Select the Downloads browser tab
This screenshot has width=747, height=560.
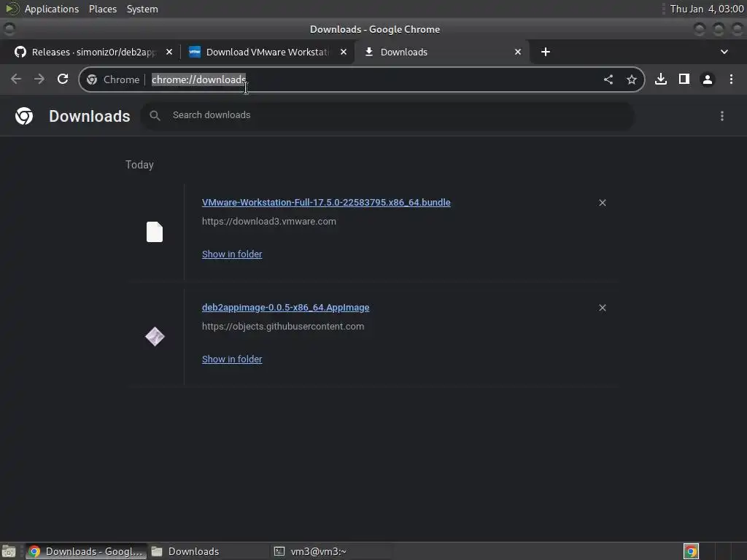[x=441, y=52]
